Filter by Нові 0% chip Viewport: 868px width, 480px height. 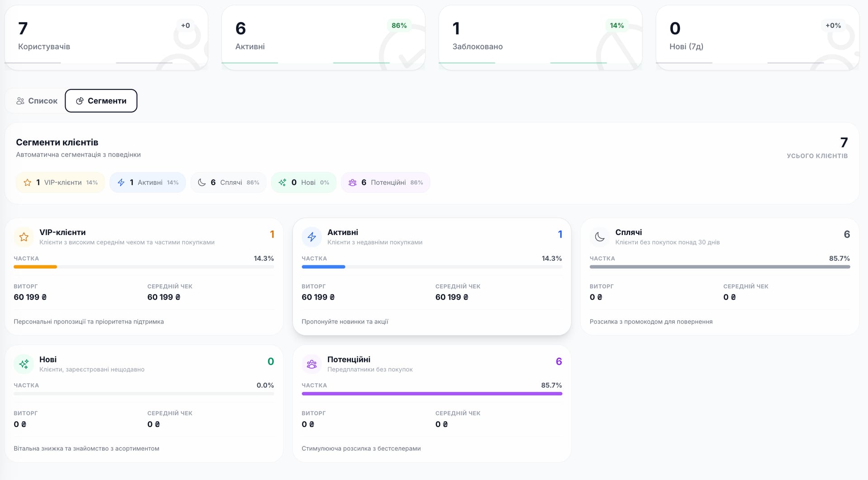(304, 183)
